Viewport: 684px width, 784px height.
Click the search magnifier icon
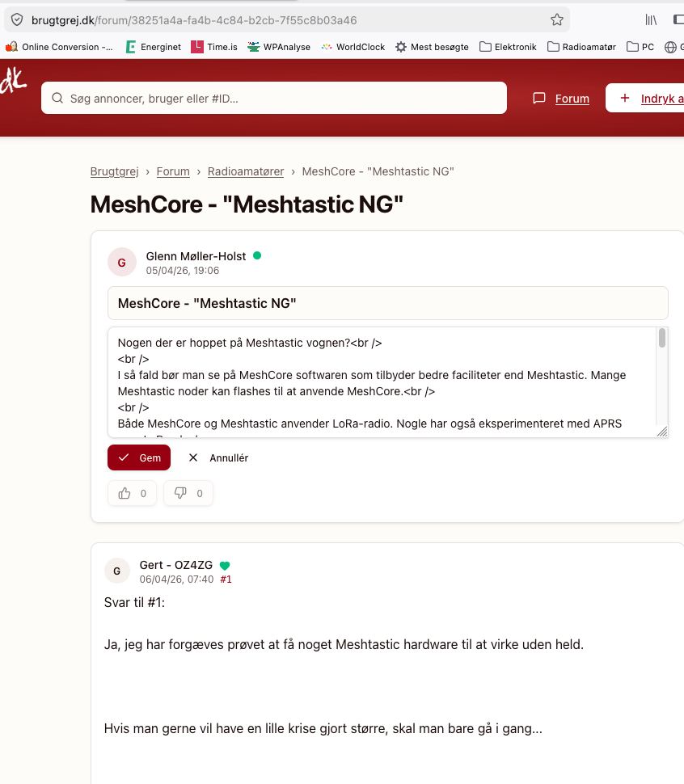[x=57, y=98]
